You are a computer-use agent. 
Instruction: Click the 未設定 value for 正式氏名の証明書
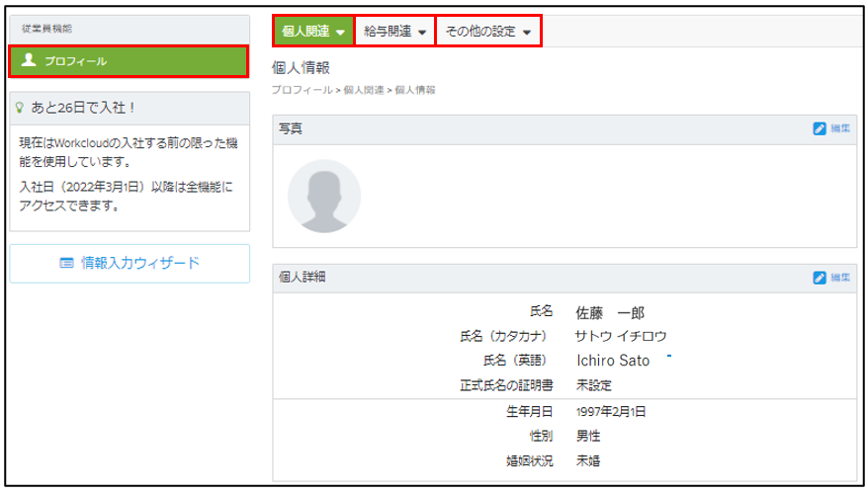click(593, 385)
